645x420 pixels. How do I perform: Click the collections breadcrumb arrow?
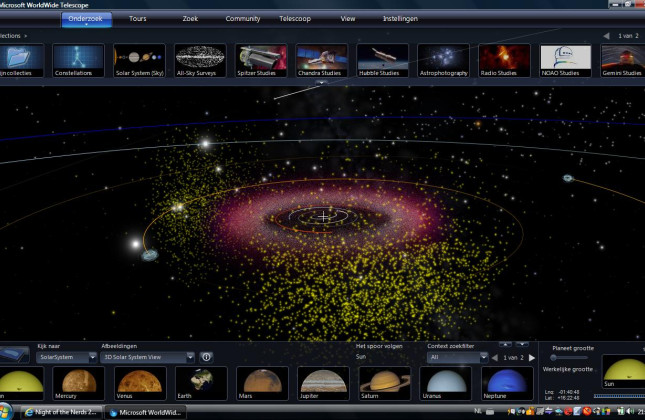pyautogui.click(x=26, y=36)
